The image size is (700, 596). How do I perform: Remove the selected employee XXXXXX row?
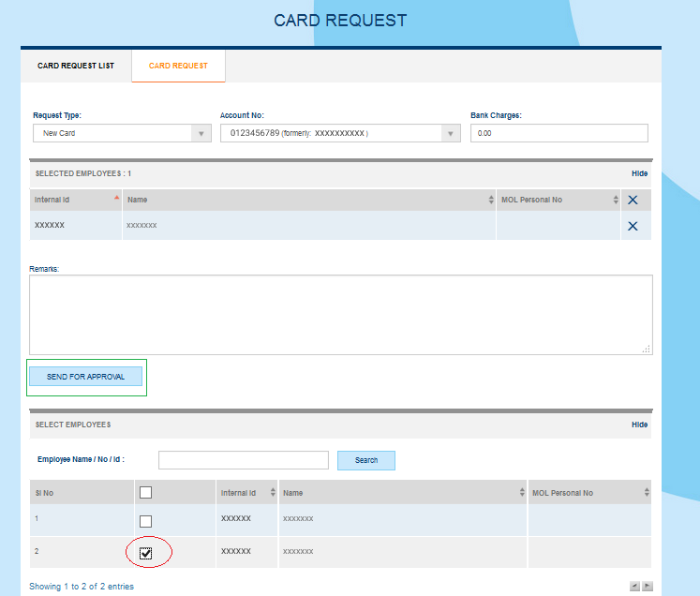pyautogui.click(x=633, y=226)
